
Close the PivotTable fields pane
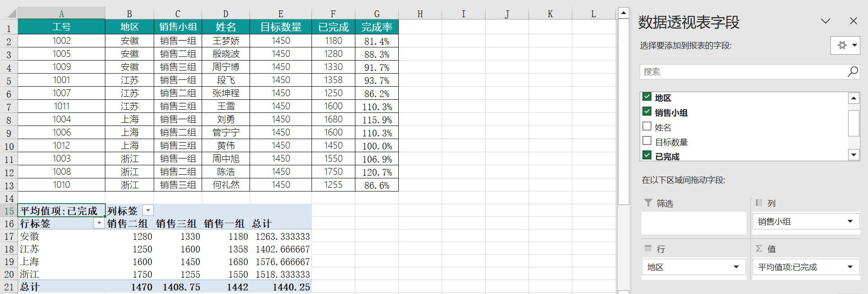[x=853, y=21]
